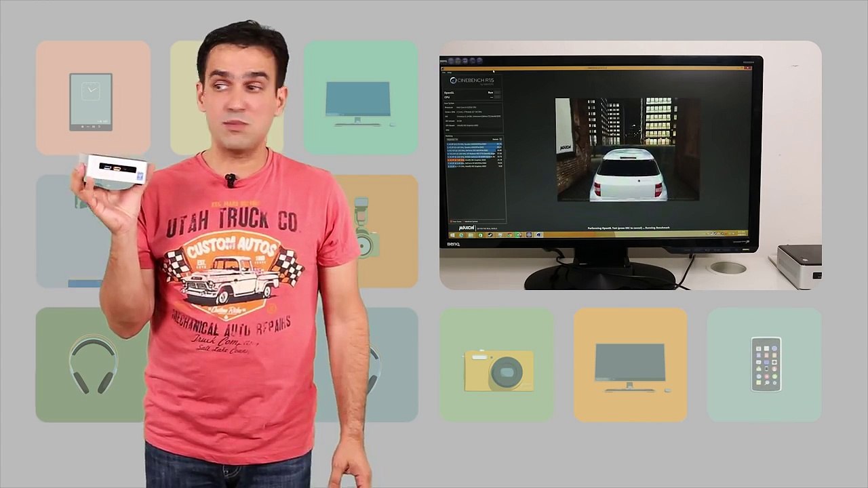The image size is (868, 488).
Task: Close the Cinebench window
Action: [x=747, y=68]
